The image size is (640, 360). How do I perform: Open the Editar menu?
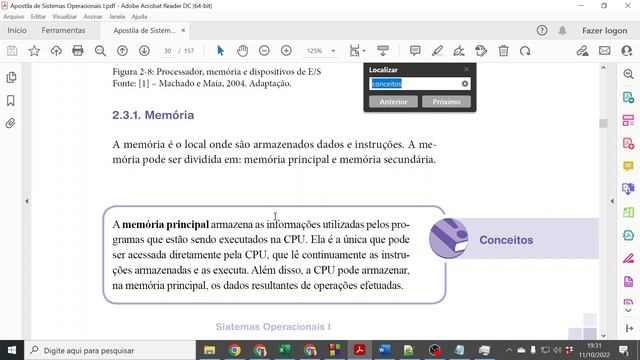pyautogui.click(x=38, y=17)
